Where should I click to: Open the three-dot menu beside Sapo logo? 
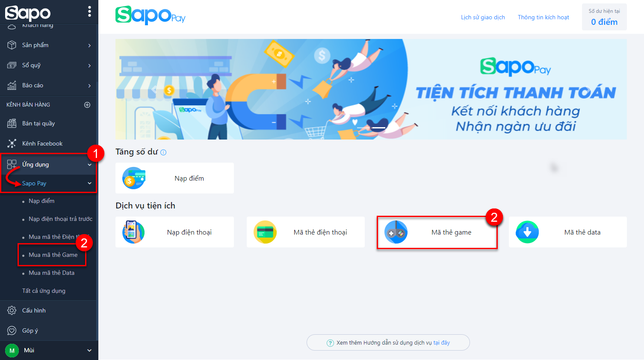[89, 12]
